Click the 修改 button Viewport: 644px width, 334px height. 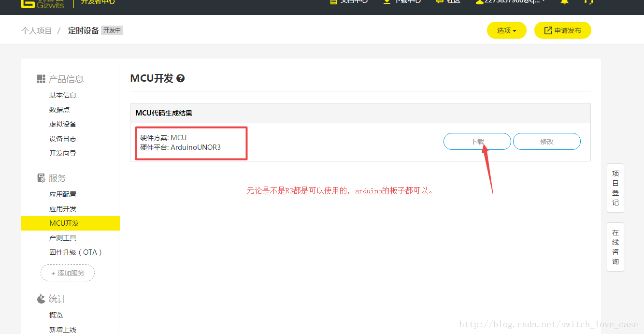tap(547, 142)
